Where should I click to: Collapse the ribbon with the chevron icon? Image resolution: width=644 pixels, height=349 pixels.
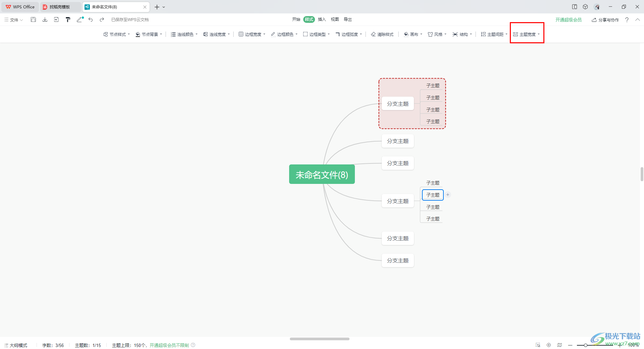pyautogui.click(x=637, y=20)
